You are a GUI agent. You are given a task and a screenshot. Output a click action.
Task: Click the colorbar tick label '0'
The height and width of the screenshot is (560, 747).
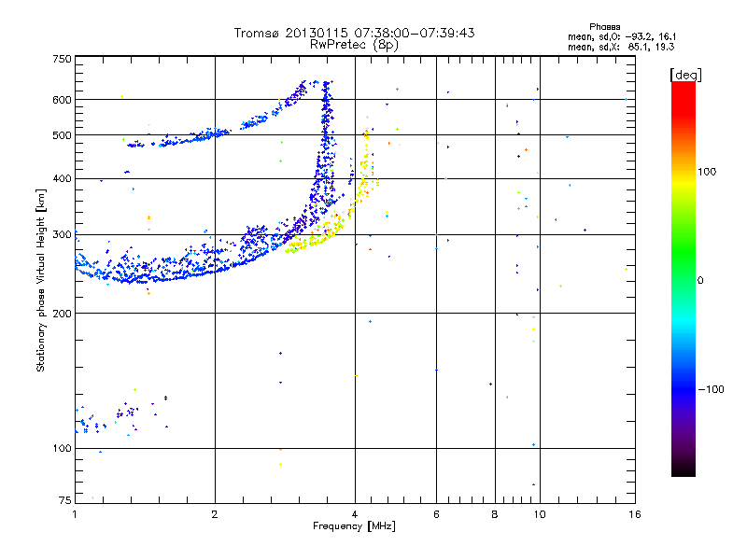coord(700,281)
